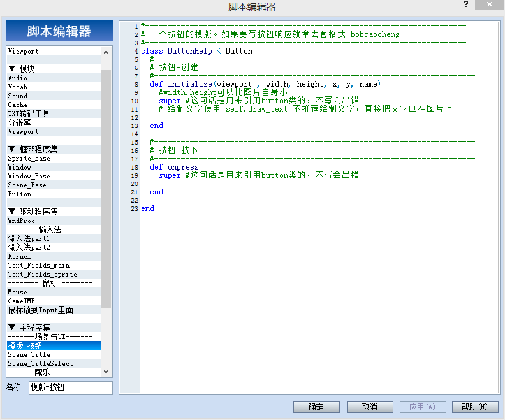
Task: Select the ▼ 模块 section header
Action: tap(54, 69)
